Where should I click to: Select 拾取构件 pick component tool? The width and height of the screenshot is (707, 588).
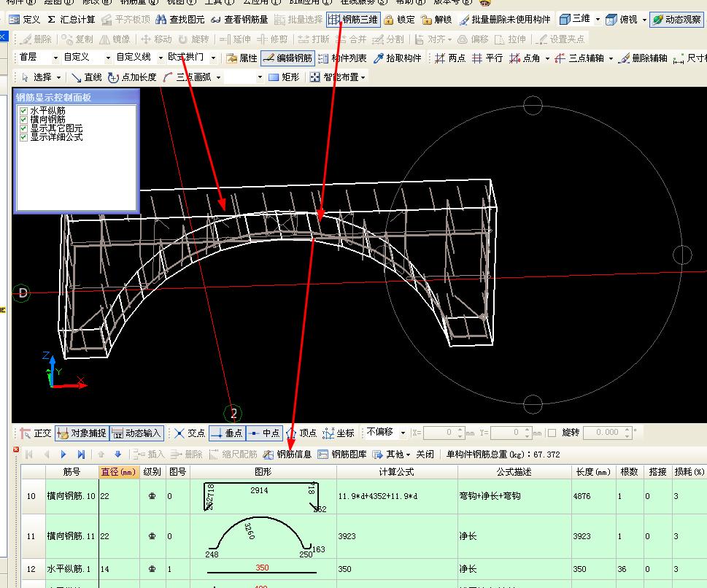coord(398,58)
